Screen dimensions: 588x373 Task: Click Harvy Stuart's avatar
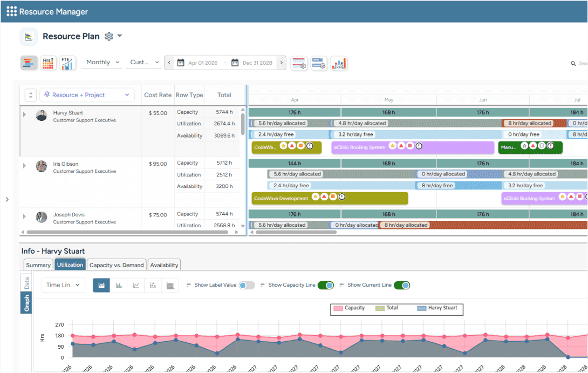pyautogui.click(x=41, y=116)
